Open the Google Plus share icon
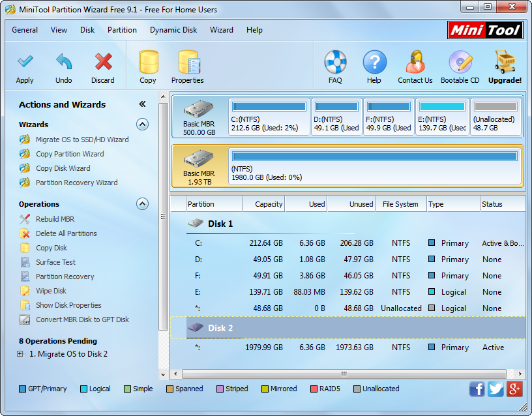Viewport: 532px width, 416px height. point(514,389)
